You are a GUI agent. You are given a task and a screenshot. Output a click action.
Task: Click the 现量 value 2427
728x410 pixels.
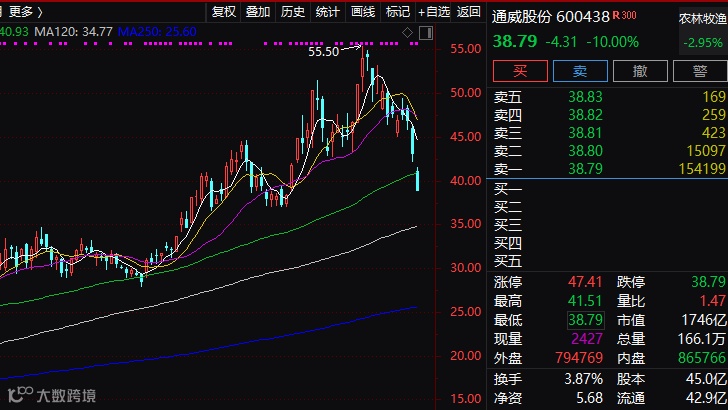pyautogui.click(x=587, y=339)
